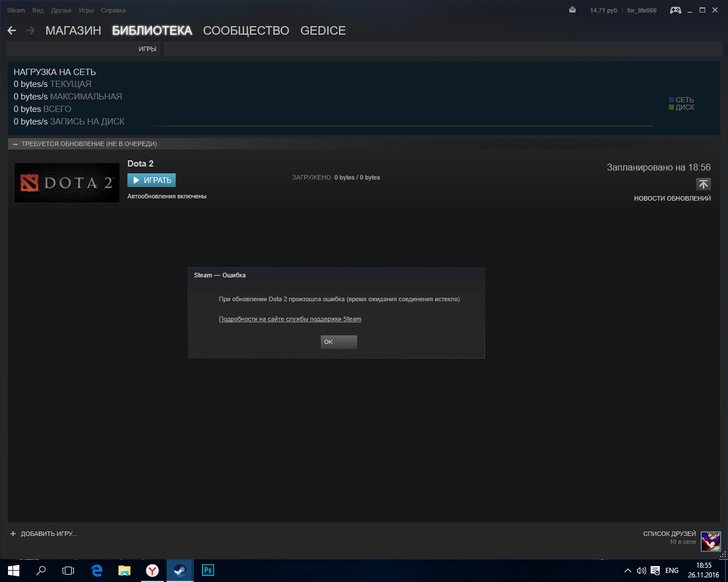728x582 pixels.
Task: Move Dota 2 to top of queue
Action: coord(703,184)
